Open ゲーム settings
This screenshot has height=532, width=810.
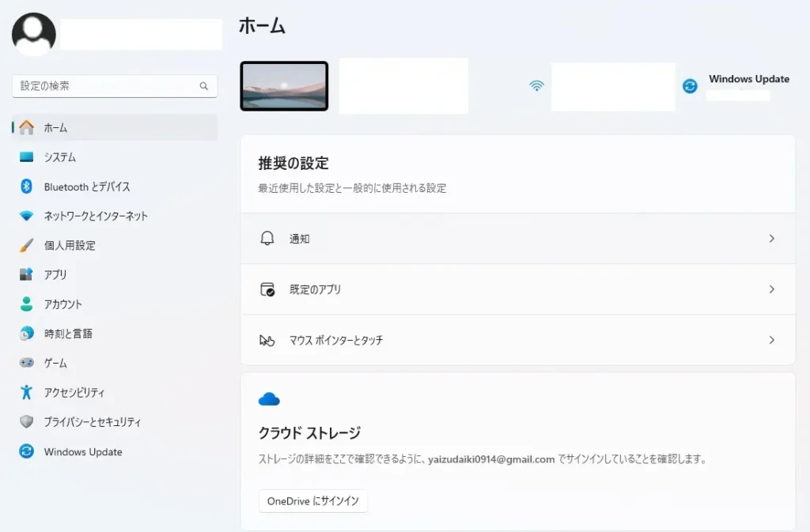pyautogui.click(x=115, y=363)
